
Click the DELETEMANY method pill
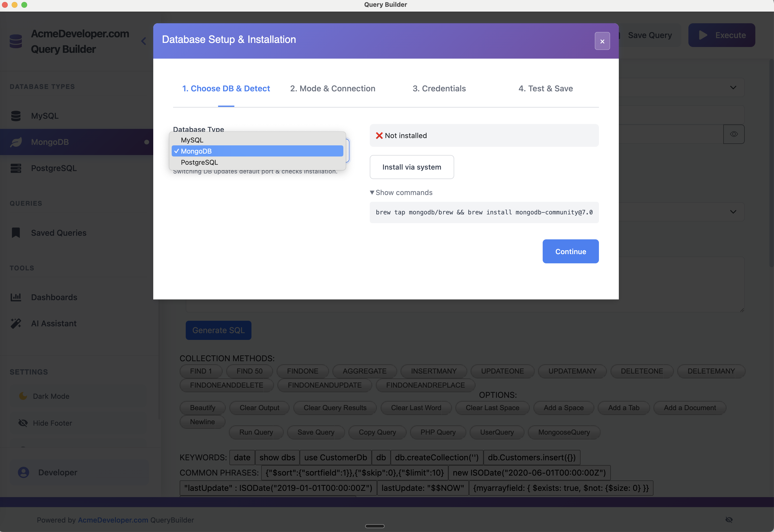point(711,371)
